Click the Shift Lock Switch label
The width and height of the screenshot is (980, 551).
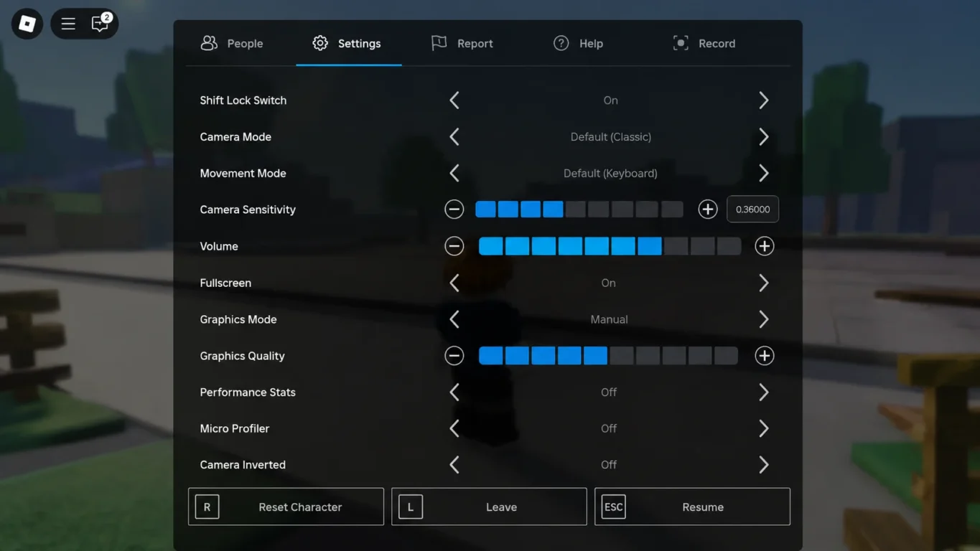(243, 100)
